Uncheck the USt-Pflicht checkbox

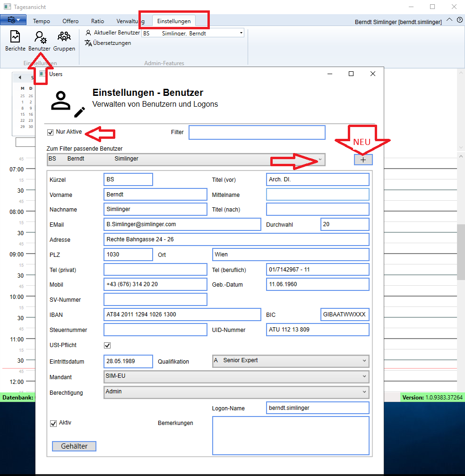[x=107, y=345]
